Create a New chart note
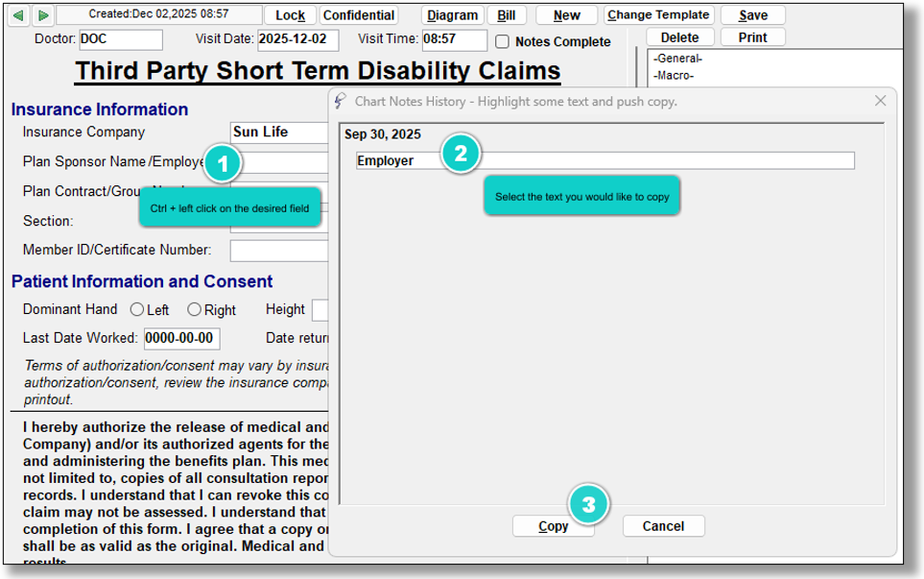Screen dimensions: 924x579 [566, 15]
